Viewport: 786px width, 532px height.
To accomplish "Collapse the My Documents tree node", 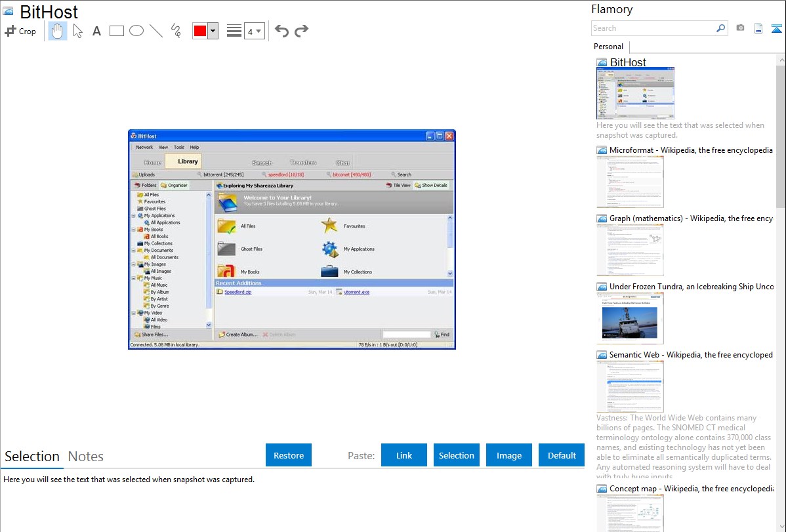I will tap(134, 250).
